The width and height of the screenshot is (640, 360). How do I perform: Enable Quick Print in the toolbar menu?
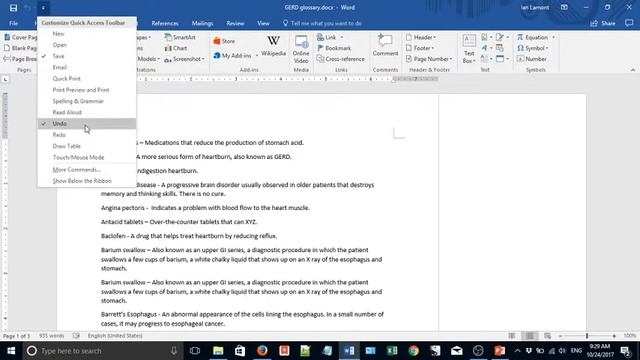click(87, 78)
